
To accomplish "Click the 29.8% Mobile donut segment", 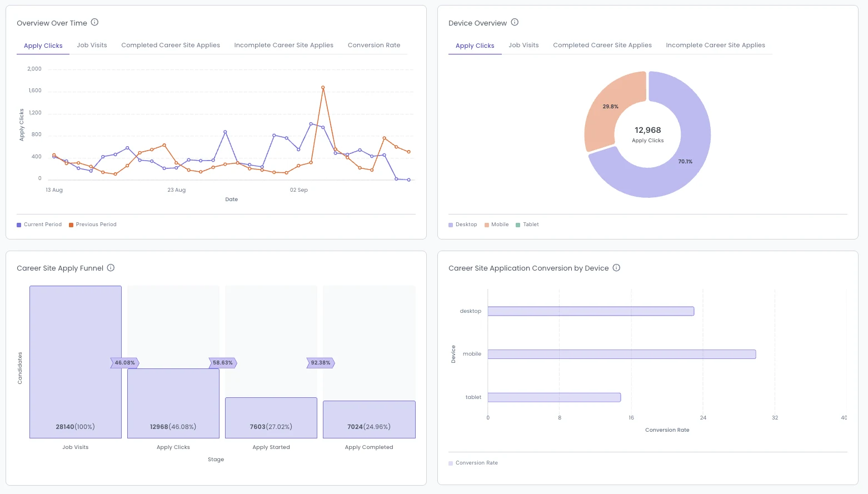I will 610,106.
